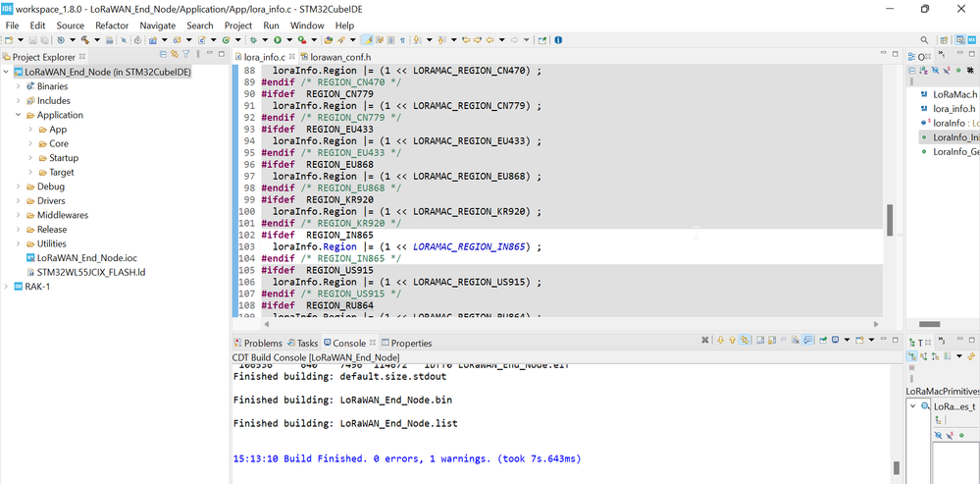Collapse the Application folder node
The image size is (980, 484).
click(x=18, y=115)
